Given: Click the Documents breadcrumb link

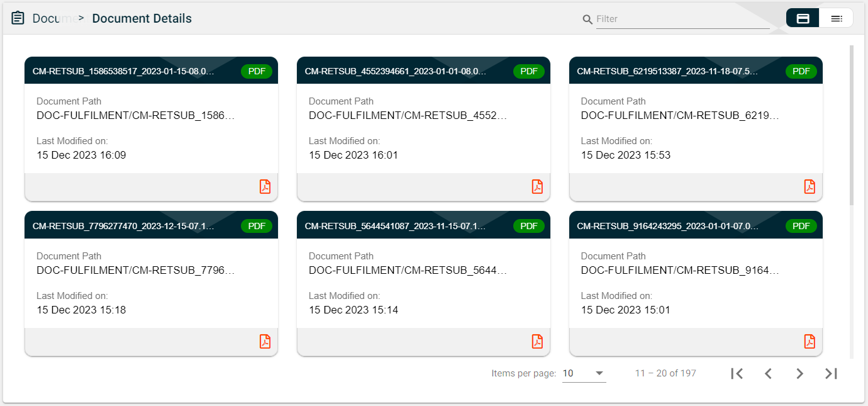Looking at the screenshot, I should [x=53, y=18].
